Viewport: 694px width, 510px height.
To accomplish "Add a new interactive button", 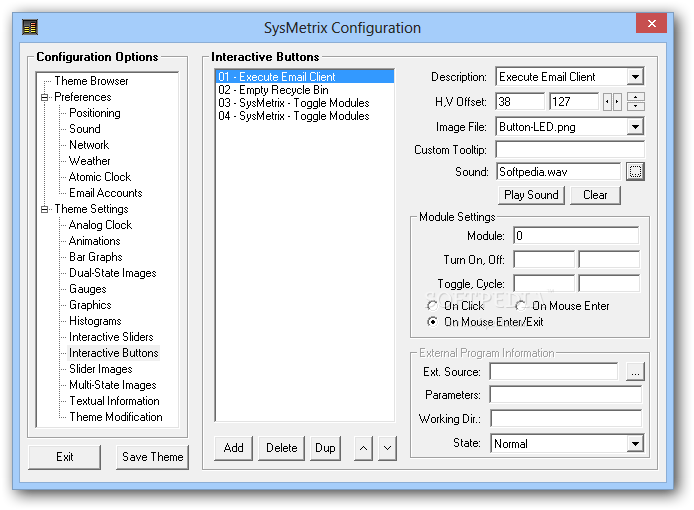I will [233, 448].
